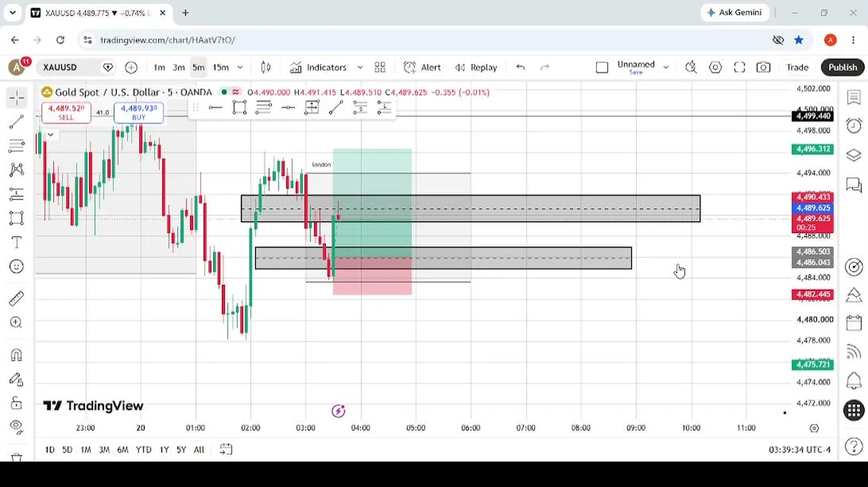This screenshot has height=487, width=868.
Task: Select the 1D date range
Action: 49,449
